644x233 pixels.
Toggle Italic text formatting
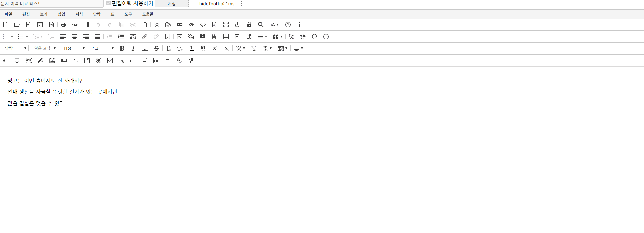(x=133, y=48)
